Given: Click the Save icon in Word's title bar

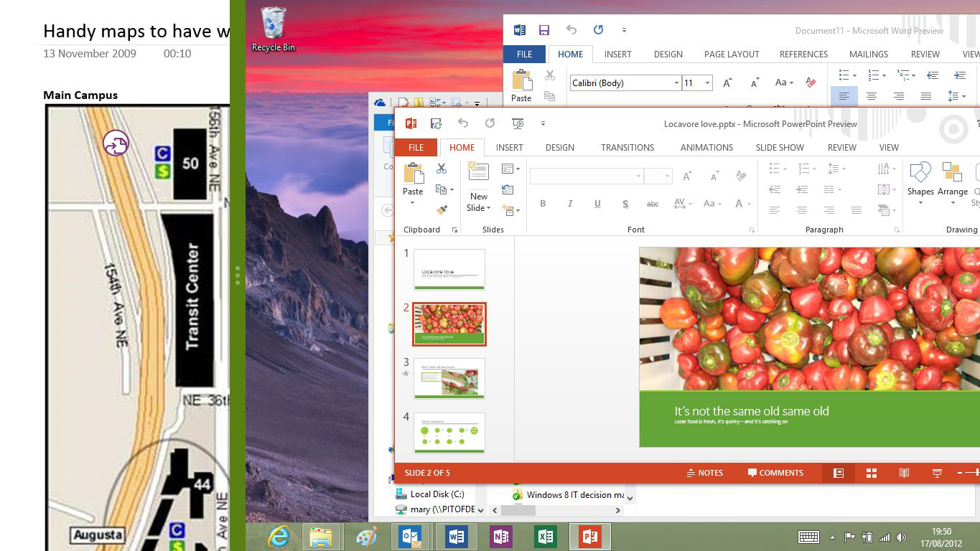Looking at the screenshot, I should (544, 30).
